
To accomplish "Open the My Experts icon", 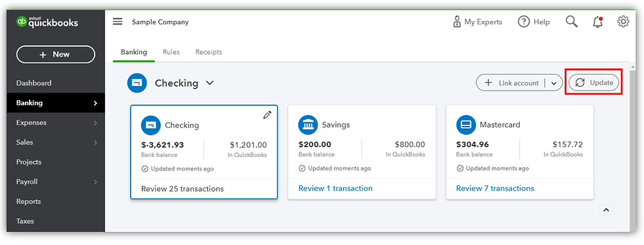I will [x=456, y=22].
